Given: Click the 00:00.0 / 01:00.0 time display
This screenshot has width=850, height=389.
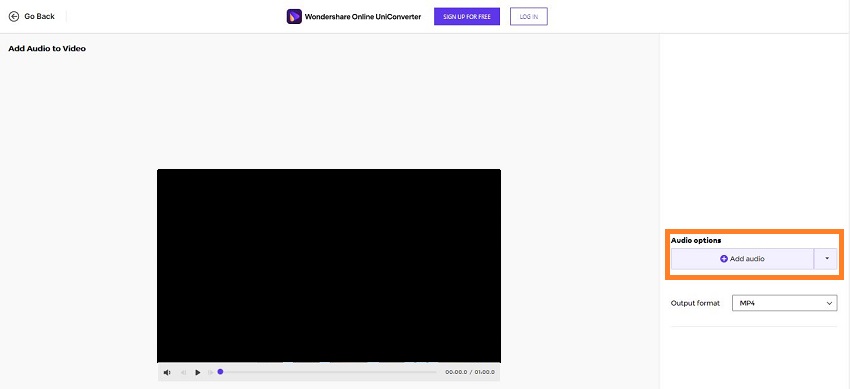Looking at the screenshot, I should pos(469,372).
